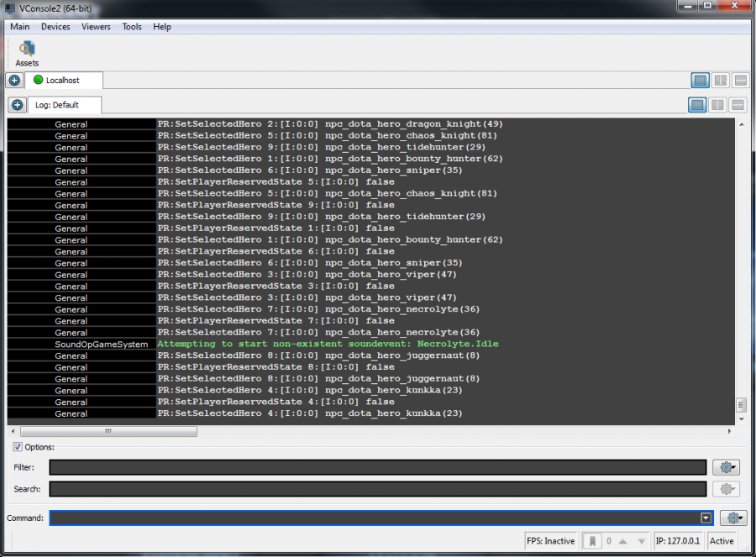The height and width of the screenshot is (557, 756).
Task: Select vertical split layout in the Localhost row
Action: [x=720, y=81]
